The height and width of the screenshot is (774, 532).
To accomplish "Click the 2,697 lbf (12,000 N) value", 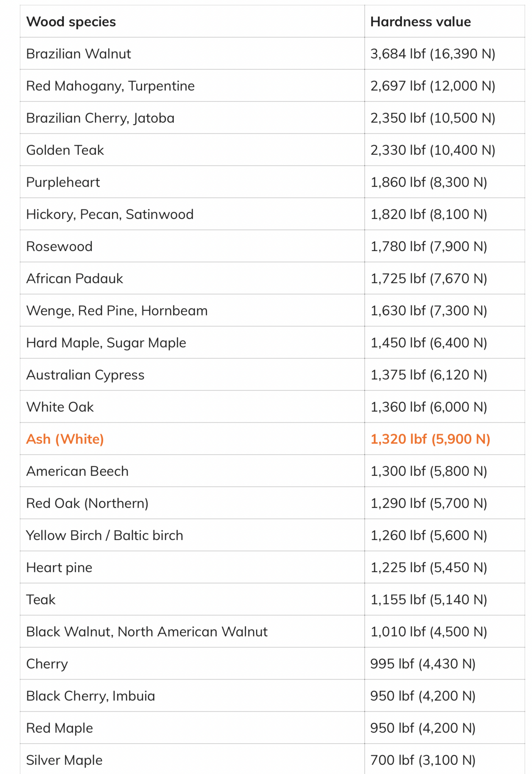I will tap(432, 86).
